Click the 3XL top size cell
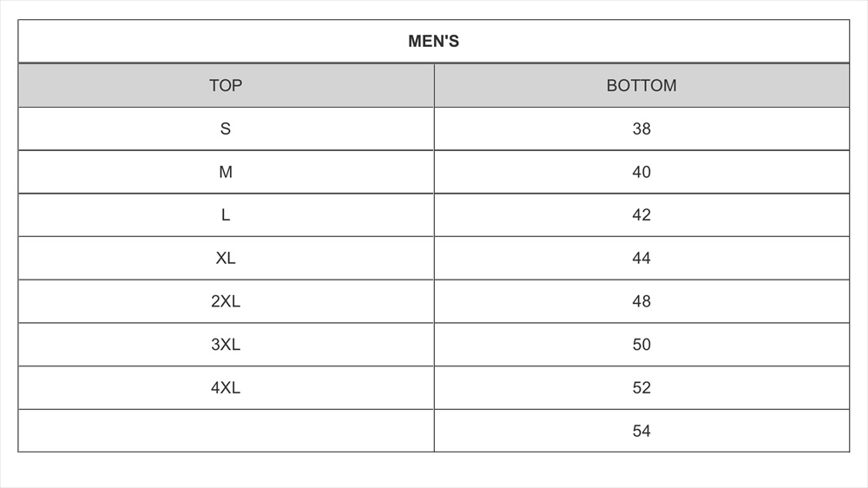868x488 pixels. 226,345
